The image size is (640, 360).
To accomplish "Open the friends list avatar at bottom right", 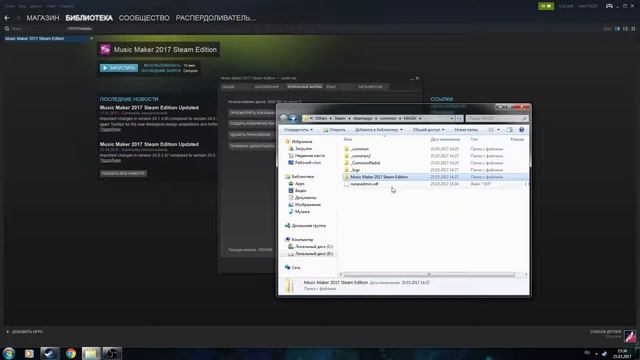I will [630, 335].
